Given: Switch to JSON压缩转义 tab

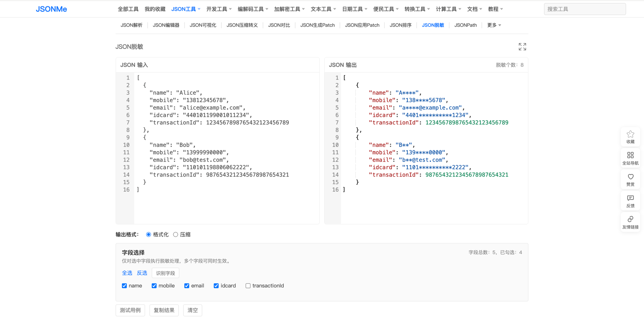Looking at the screenshot, I should point(242,25).
